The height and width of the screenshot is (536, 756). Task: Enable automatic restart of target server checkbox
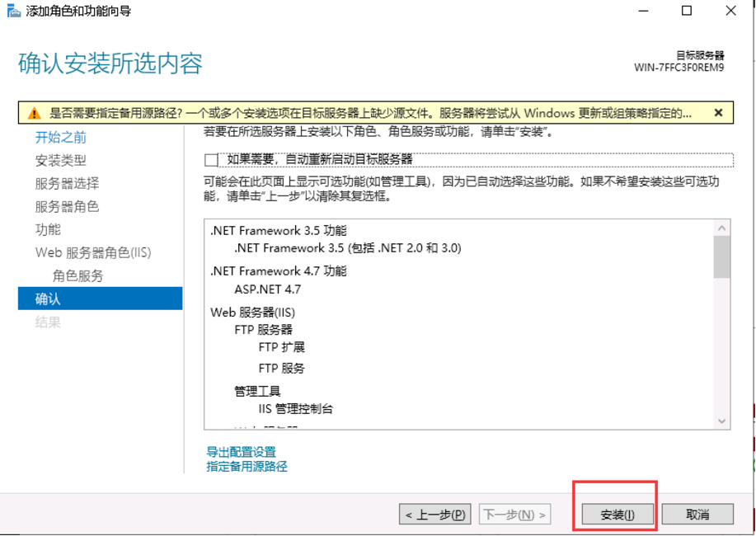click(x=211, y=160)
